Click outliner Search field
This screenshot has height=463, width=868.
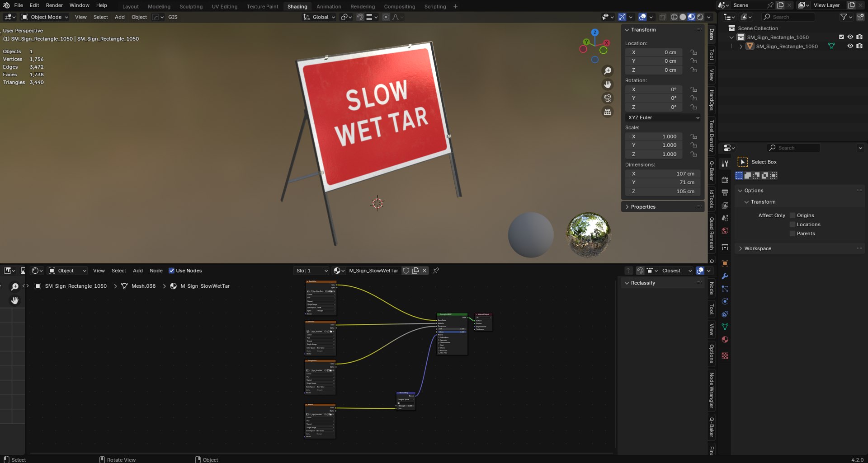(788, 17)
